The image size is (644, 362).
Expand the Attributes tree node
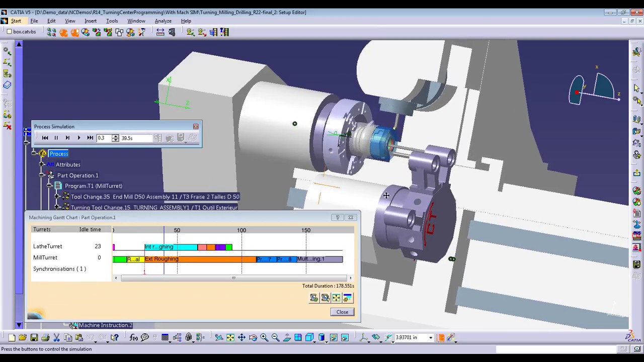coord(42,164)
